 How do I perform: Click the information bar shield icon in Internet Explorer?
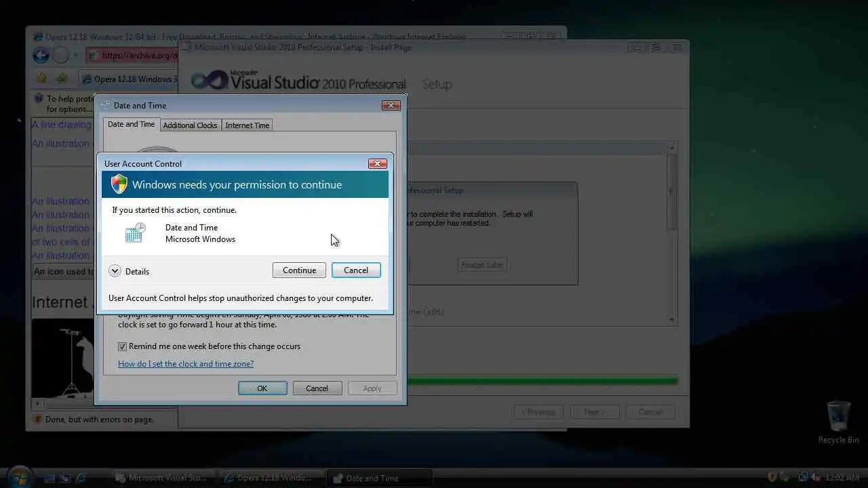click(39, 99)
